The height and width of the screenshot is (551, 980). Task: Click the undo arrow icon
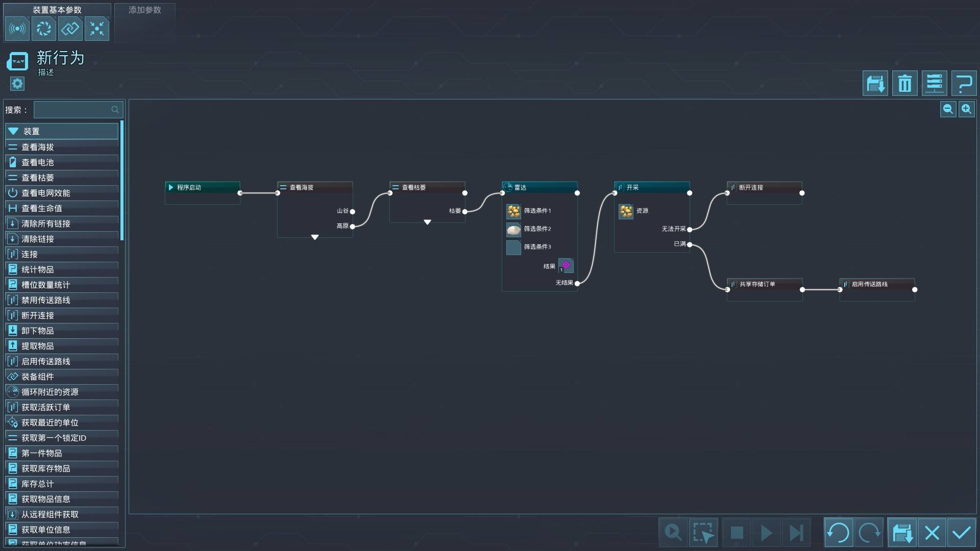pos(838,533)
